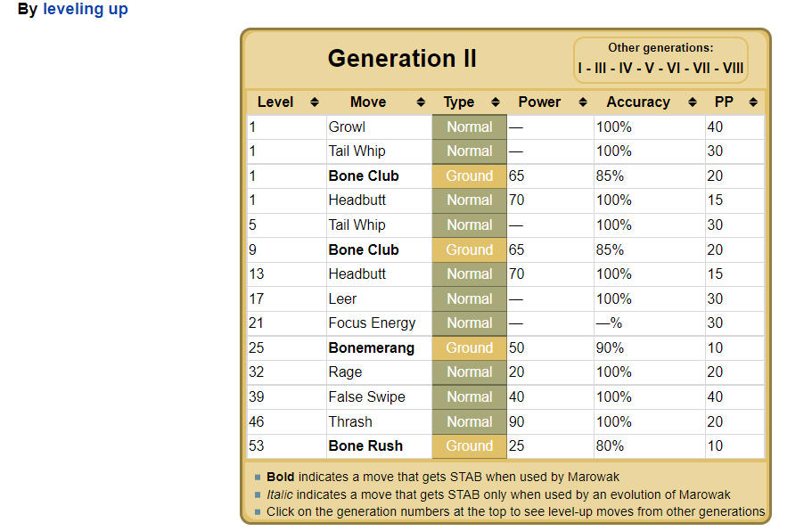Open the Leer move page
Viewport: 812px width, 531px height.
pyautogui.click(x=342, y=298)
